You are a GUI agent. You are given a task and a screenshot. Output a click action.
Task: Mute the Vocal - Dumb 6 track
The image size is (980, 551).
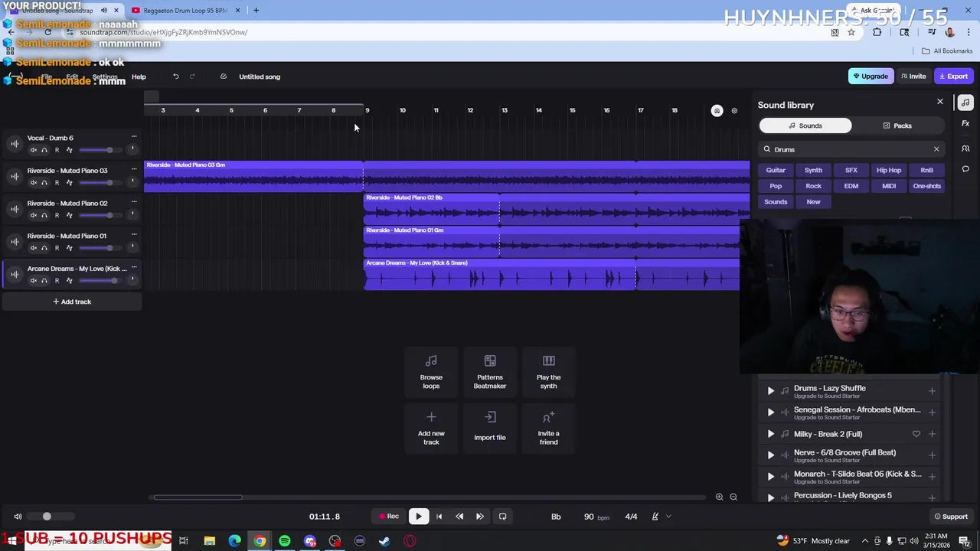[33, 150]
